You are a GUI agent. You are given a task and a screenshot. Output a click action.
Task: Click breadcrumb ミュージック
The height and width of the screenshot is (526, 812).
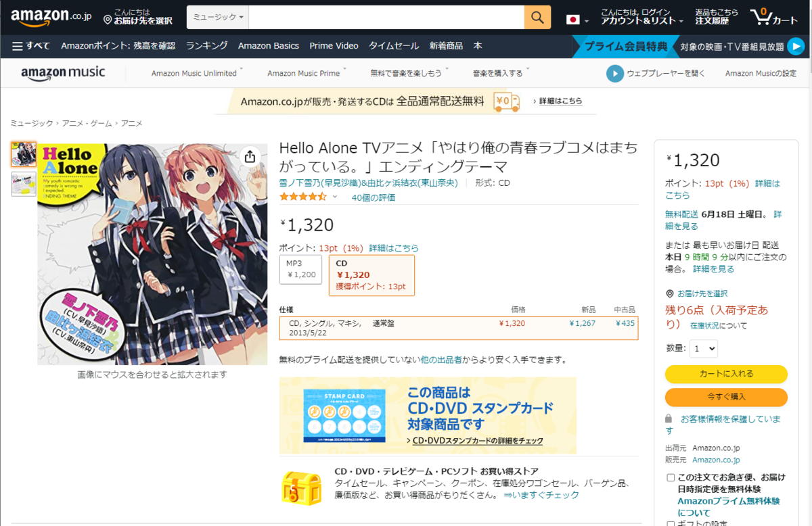point(31,123)
